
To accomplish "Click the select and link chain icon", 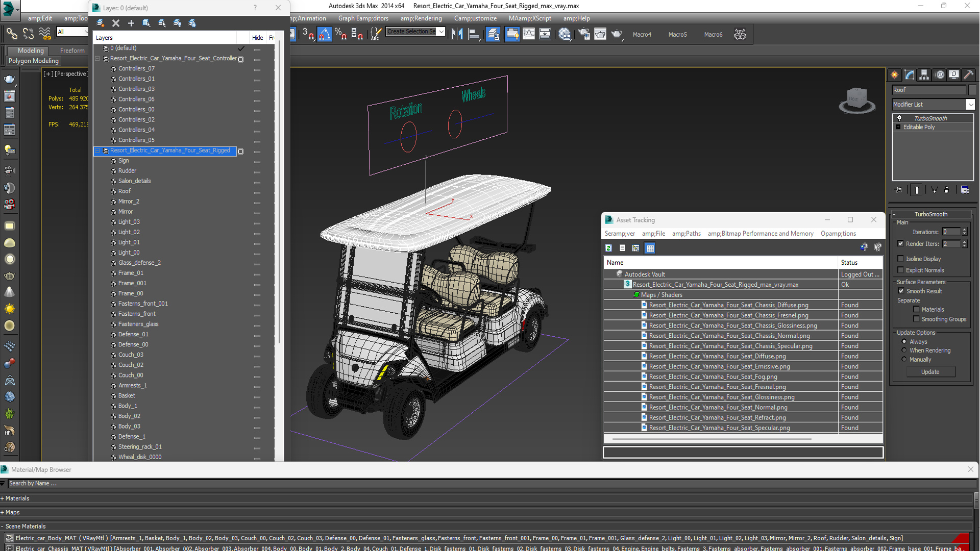I will click(11, 34).
